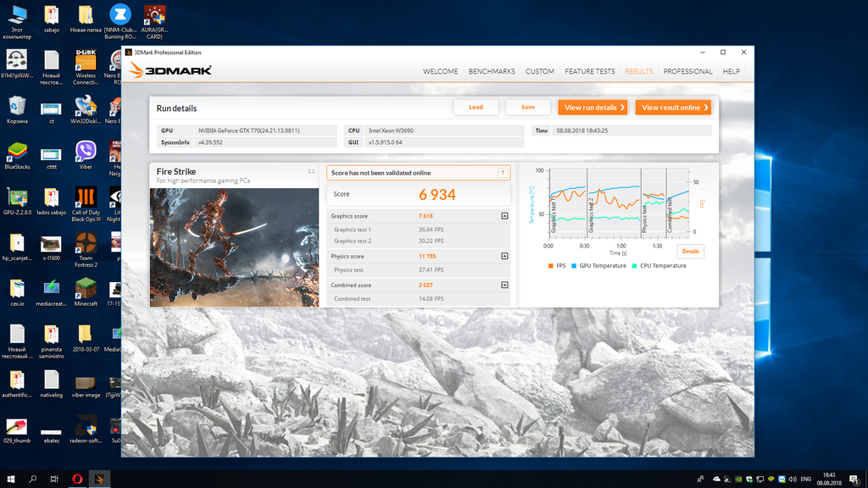The width and height of the screenshot is (868, 488).
Task: Toggle FPS series in chart legend
Action: tap(557, 266)
